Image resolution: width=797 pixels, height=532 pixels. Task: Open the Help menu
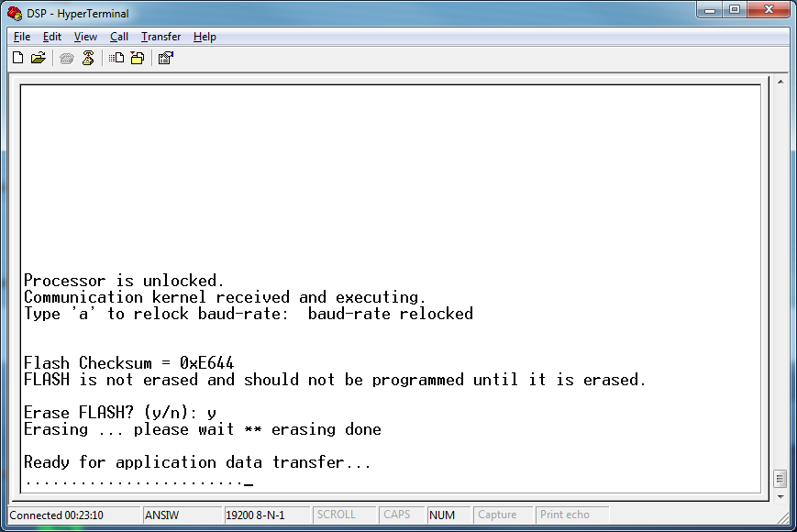pyautogui.click(x=205, y=37)
